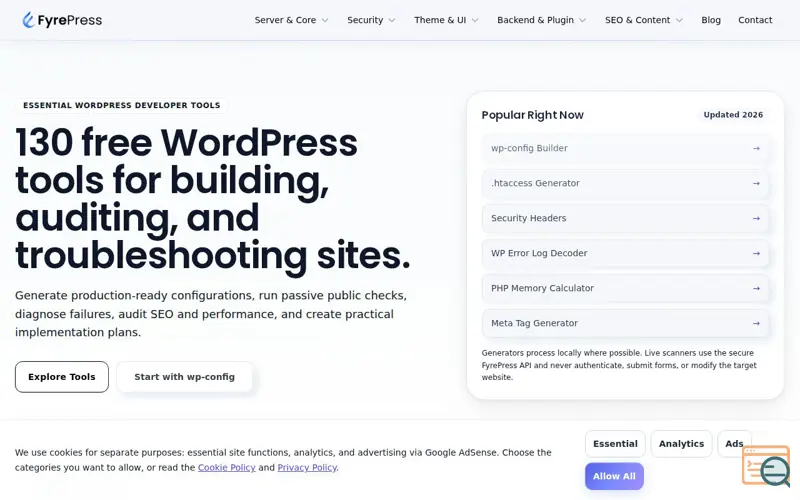Open the wp-config Builder tool
The height and width of the screenshot is (500, 800).
(625, 148)
